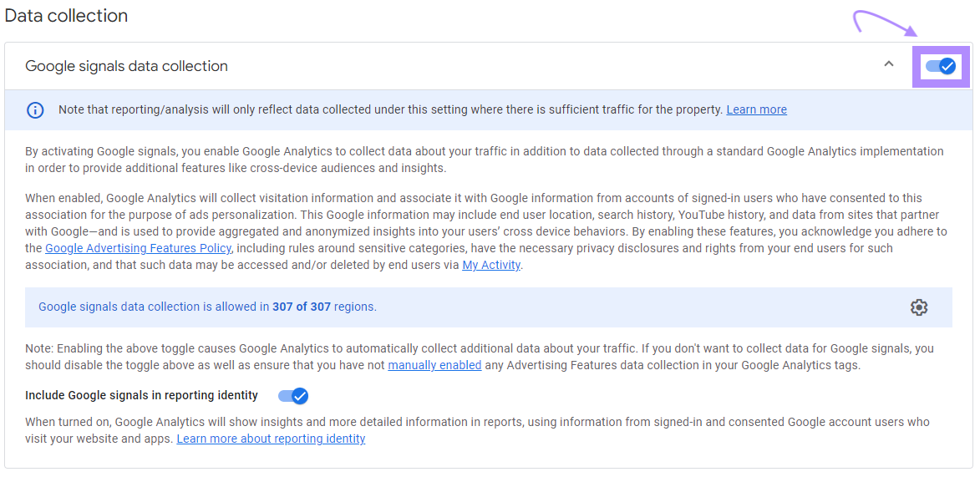
Task: Select the gear icon for region configuration
Action: pos(919,307)
